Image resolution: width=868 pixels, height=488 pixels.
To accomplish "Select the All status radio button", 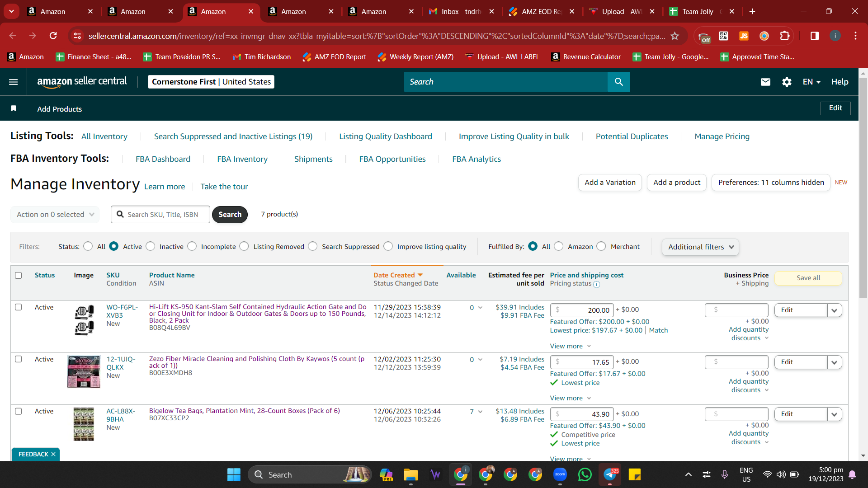I will click(88, 246).
